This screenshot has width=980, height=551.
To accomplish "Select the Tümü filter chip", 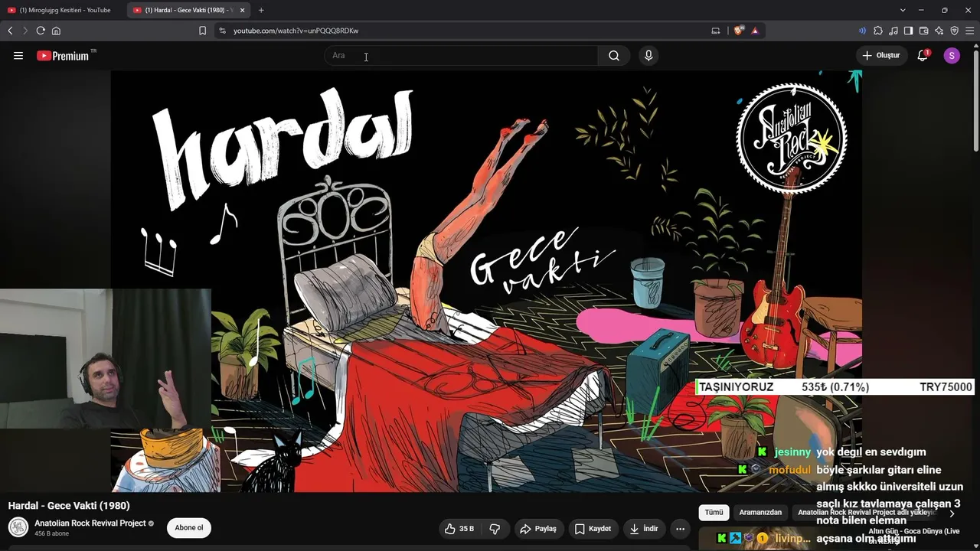I will pyautogui.click(x=714, y=512).
